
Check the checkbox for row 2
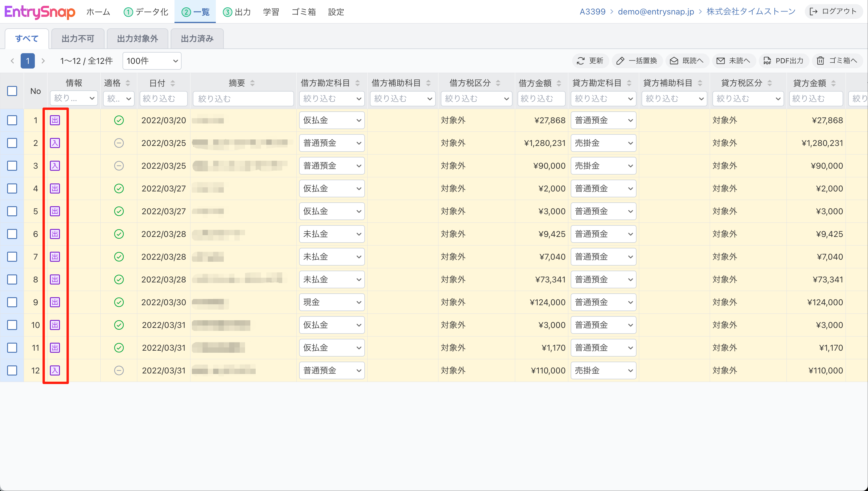[x=12, y=143]
